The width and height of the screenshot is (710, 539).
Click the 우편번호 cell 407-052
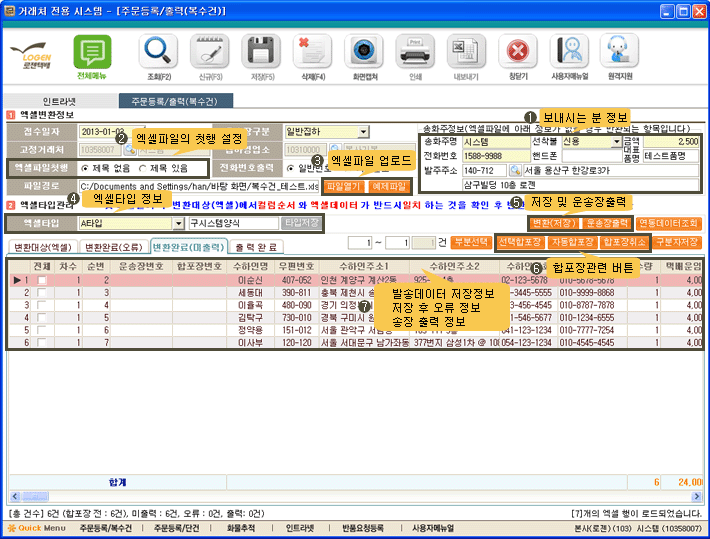(x=297, y=280)
